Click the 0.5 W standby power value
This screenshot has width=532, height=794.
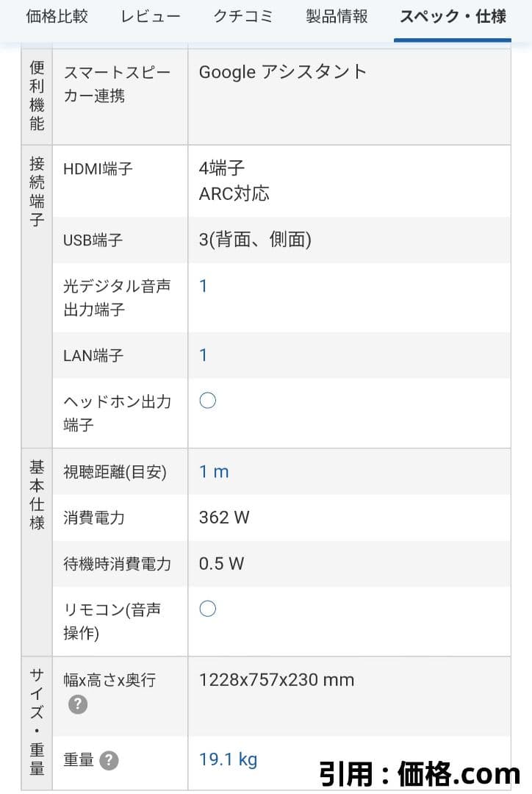click(x=221, y=564)
